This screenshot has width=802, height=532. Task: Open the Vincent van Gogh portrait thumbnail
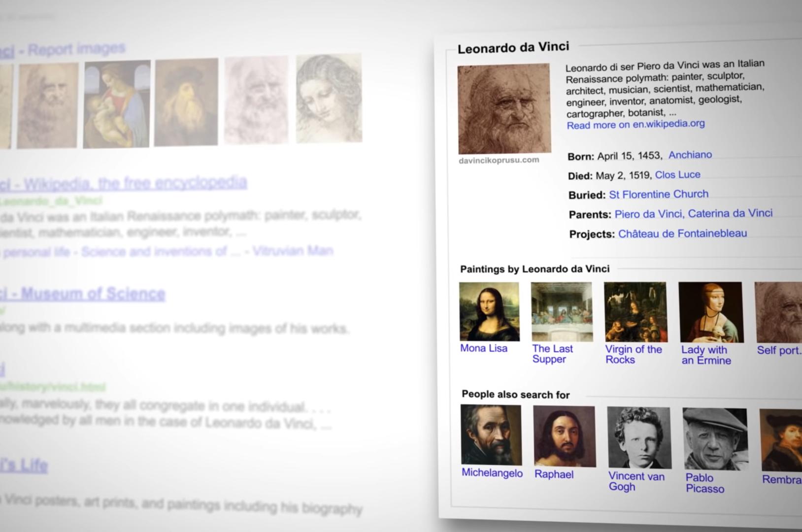pos(639,437)
